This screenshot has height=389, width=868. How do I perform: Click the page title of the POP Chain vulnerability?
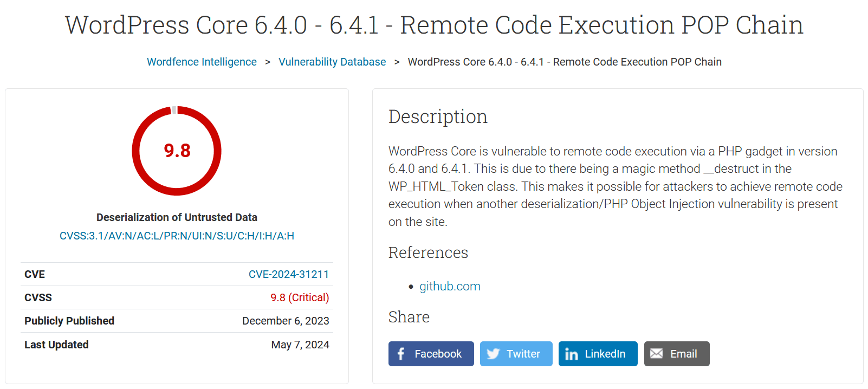tap(434, 25)
